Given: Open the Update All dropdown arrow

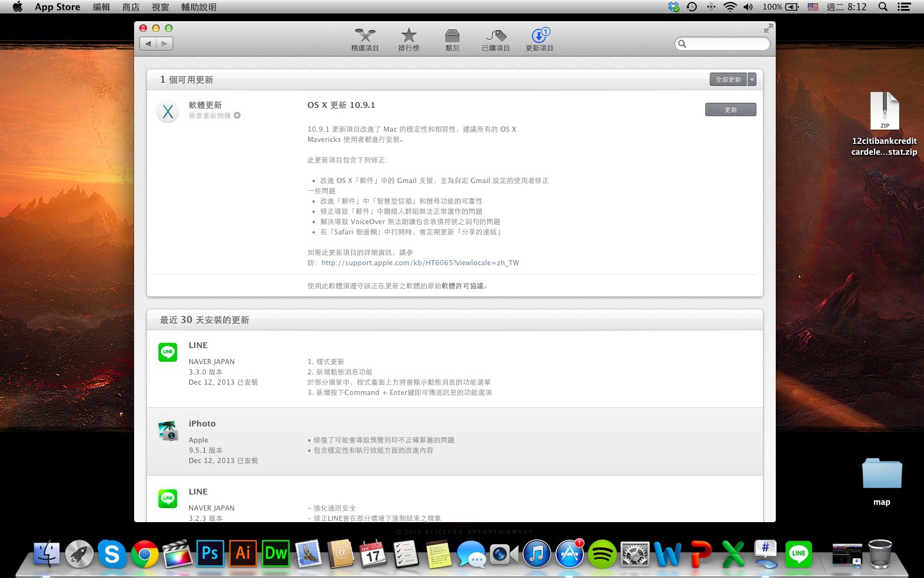Looking at the screenshot, I should pyautogui.click(x=752, y=79).
